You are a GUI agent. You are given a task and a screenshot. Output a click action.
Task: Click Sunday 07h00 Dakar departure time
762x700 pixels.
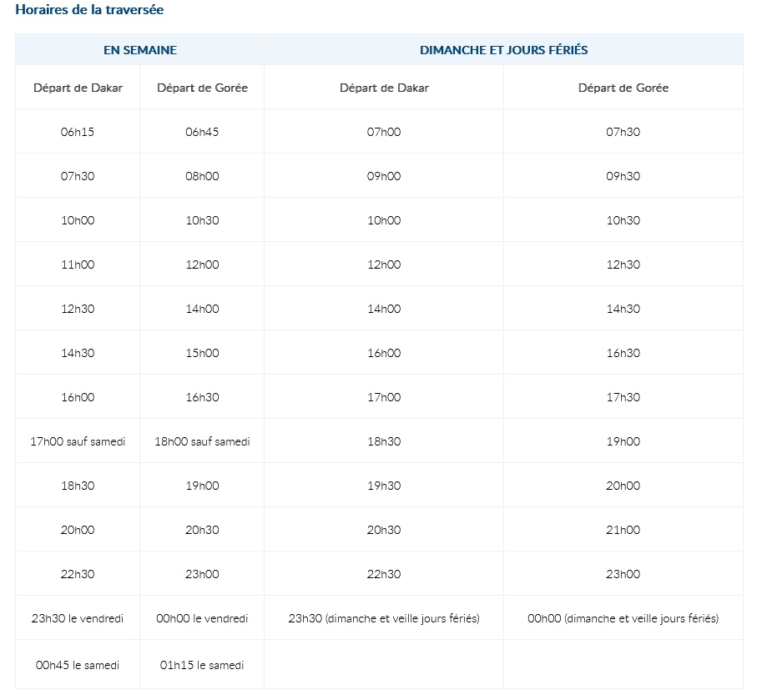(384, 132)
